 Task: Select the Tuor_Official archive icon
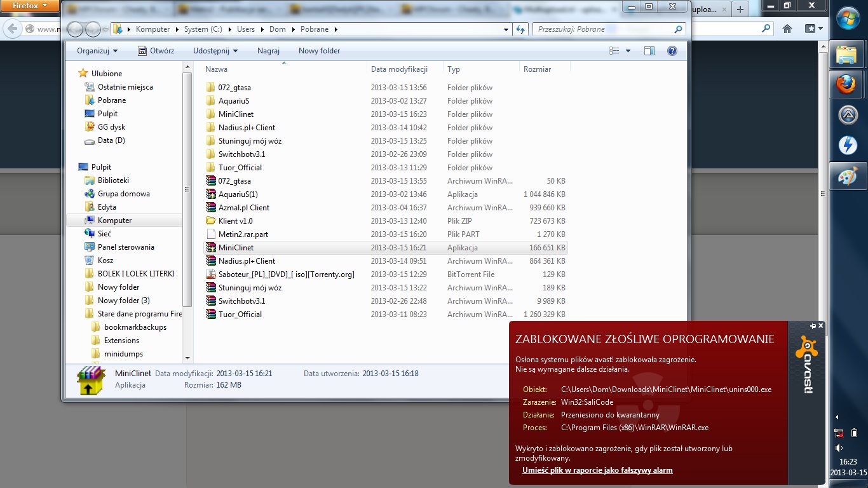211,315
